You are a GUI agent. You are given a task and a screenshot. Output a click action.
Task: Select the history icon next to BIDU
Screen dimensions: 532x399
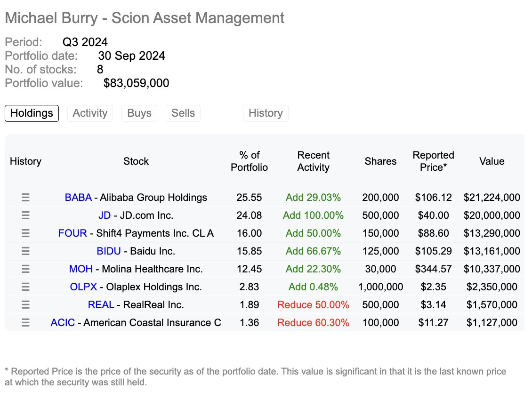click(x=25, y=251)
